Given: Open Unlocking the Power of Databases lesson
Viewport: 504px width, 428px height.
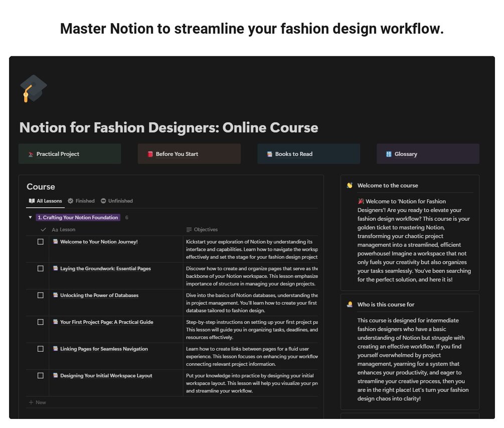Looking at the screenshot, I should 99,295.
